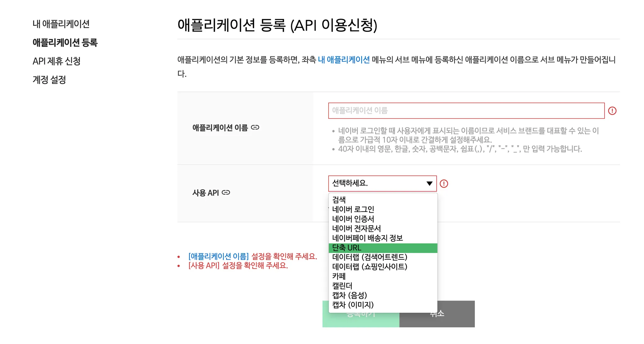Viewport: 644px width, 344px height.
Task: Focus the 애플리케이션 이름 input field
Action: click(466, 111)
